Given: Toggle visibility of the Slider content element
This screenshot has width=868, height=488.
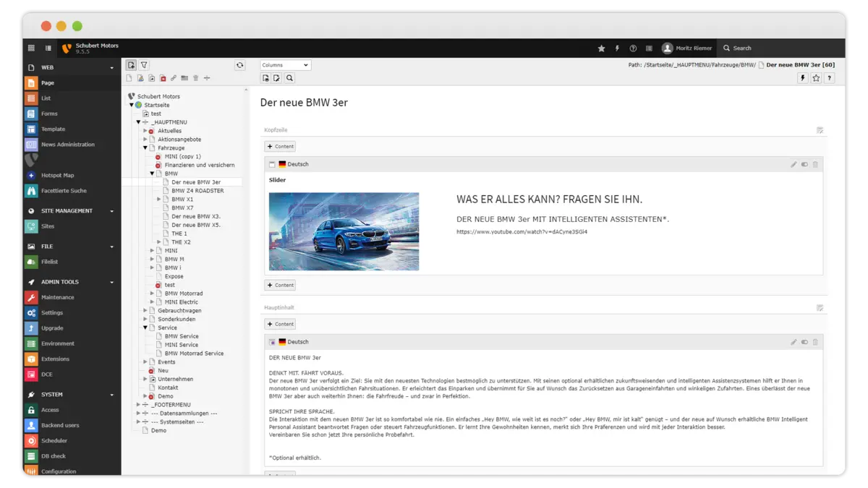Looking at the screenshot, I should pyautogui.click(x=804, y=165).
